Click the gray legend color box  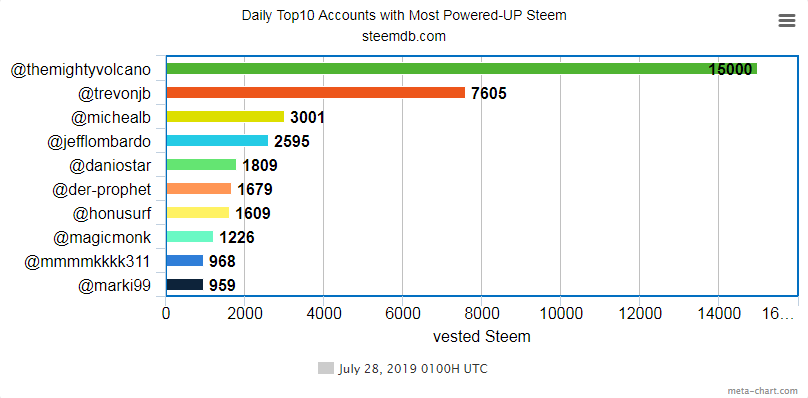(326, 369)
